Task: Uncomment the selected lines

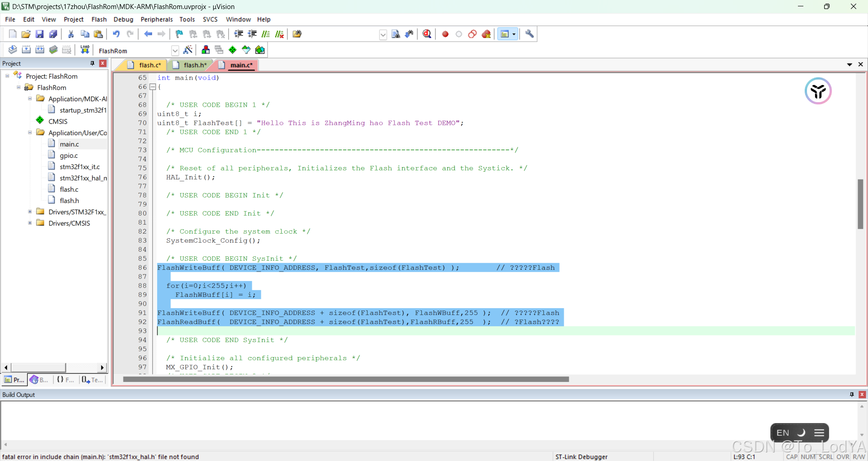Action: point(279,34)
